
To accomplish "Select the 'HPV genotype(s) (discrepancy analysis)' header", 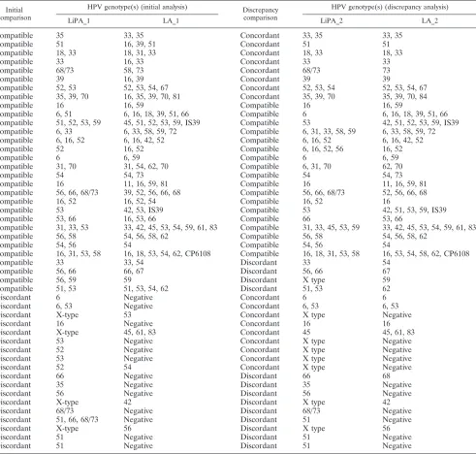I will pos(390,7).
